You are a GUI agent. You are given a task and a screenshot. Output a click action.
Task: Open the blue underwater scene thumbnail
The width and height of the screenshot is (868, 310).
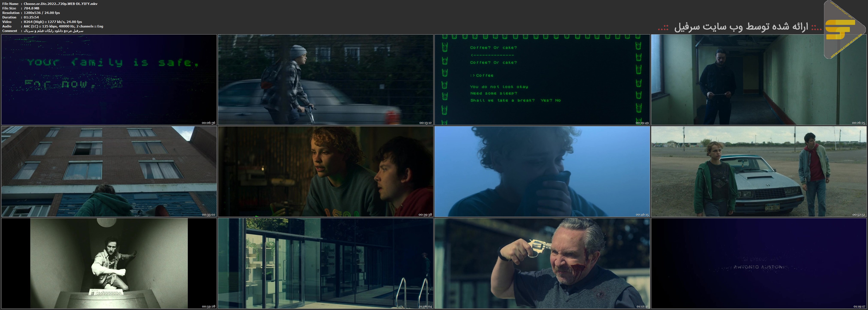pos(542,171)
